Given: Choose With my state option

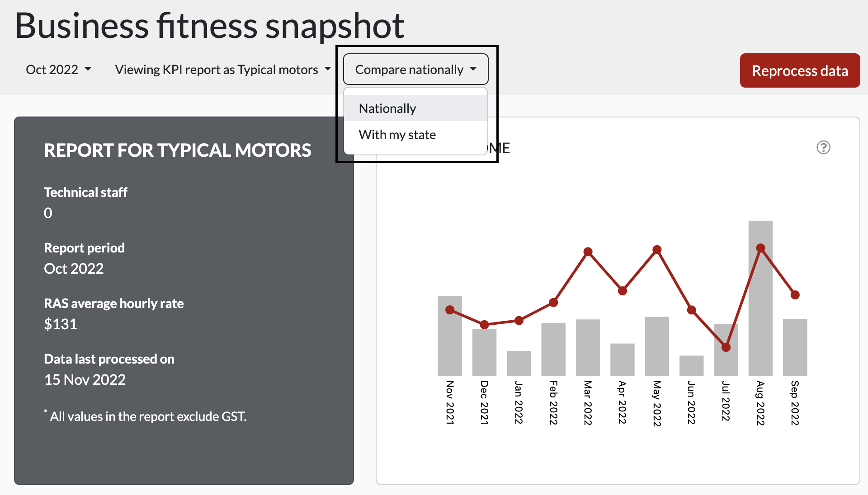Looking at the screenshot, I should (397, 135).
